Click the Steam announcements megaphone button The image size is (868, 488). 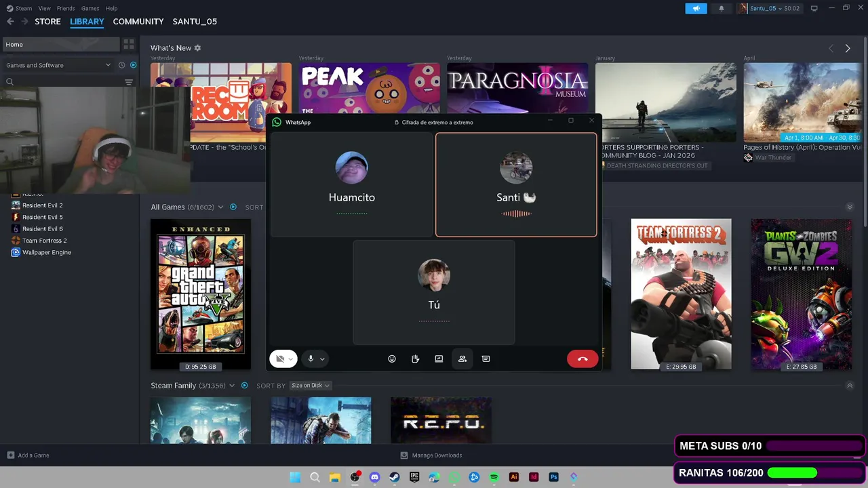696,8
